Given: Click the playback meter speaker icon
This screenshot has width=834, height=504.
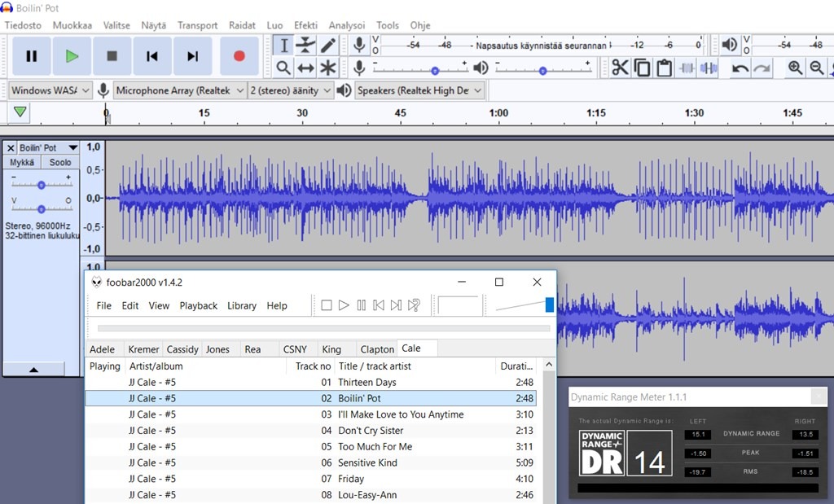Looking at the screenshot, I should [729, 46].
